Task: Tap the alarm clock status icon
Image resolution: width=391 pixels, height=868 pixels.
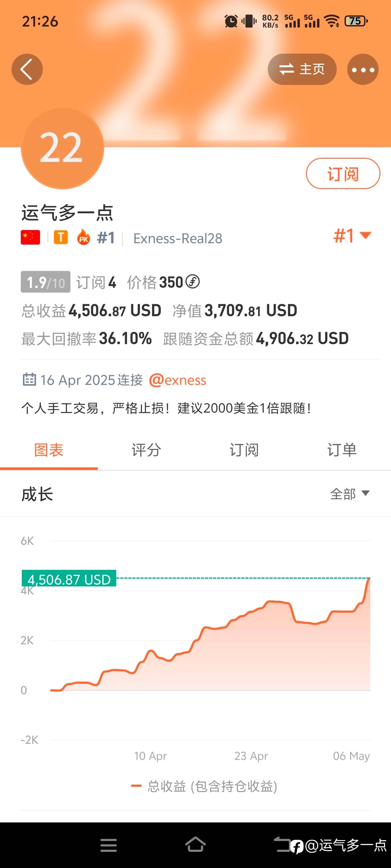Action: point(231,21)
